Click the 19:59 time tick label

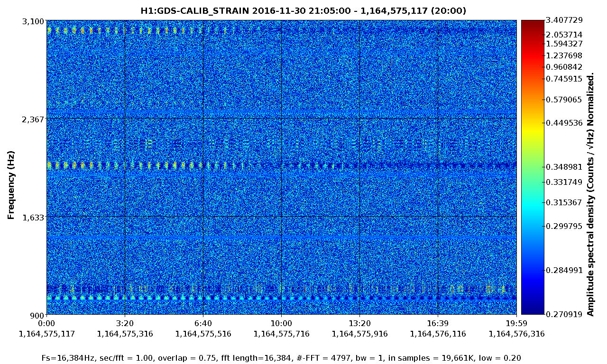tap(516, 324)
